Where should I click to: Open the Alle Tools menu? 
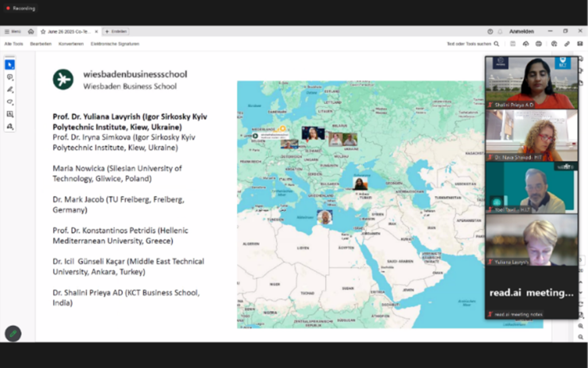coord(14,44)
